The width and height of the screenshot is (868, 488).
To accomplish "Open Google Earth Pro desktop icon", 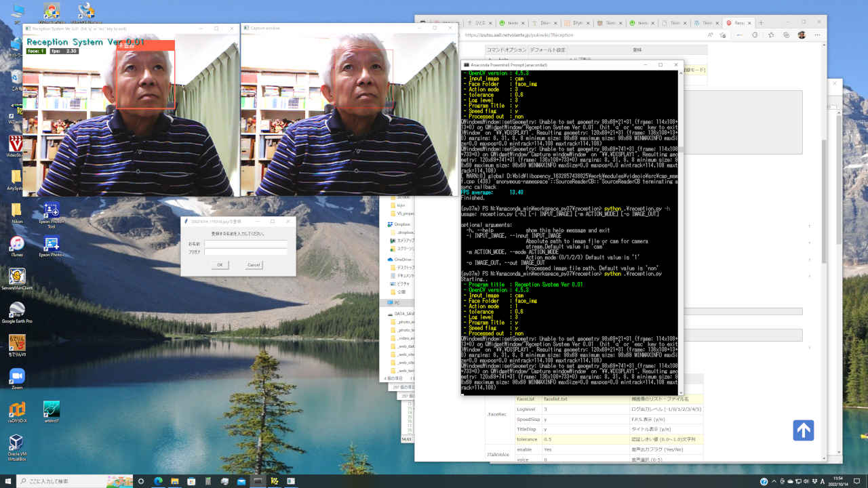I will 16,310.
